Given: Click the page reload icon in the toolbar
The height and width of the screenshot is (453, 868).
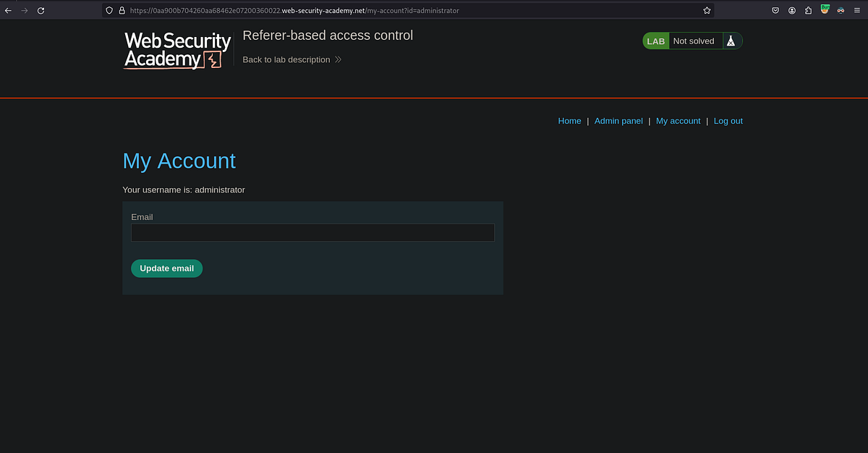Looking at the screenshot, I should click(41, 10).
